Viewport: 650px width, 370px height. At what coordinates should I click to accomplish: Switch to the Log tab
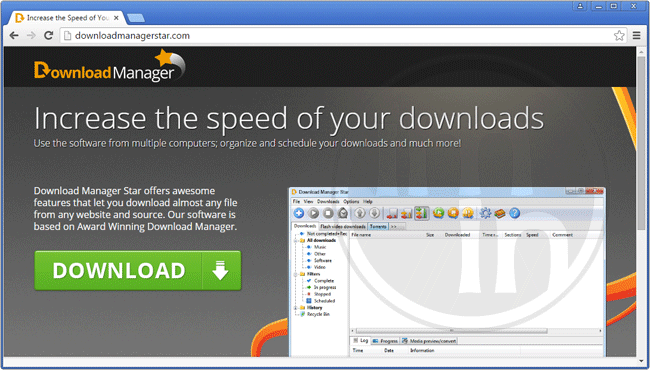pos(361,341)
